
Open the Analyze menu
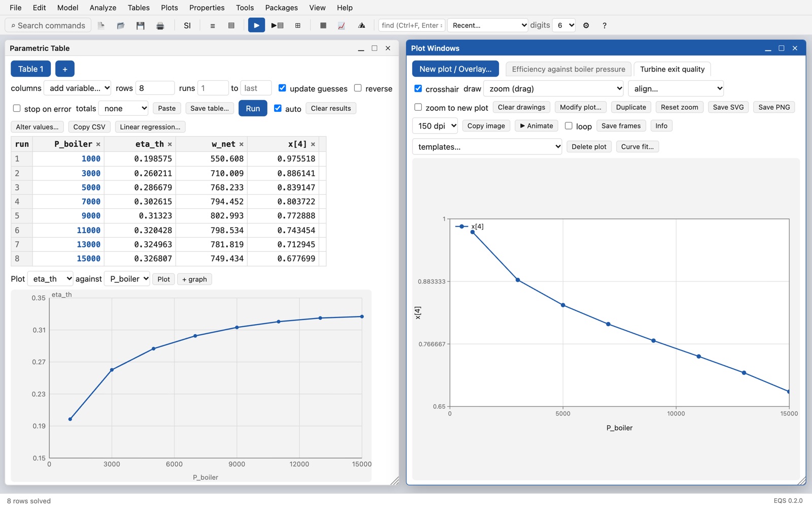click(103, 8)
